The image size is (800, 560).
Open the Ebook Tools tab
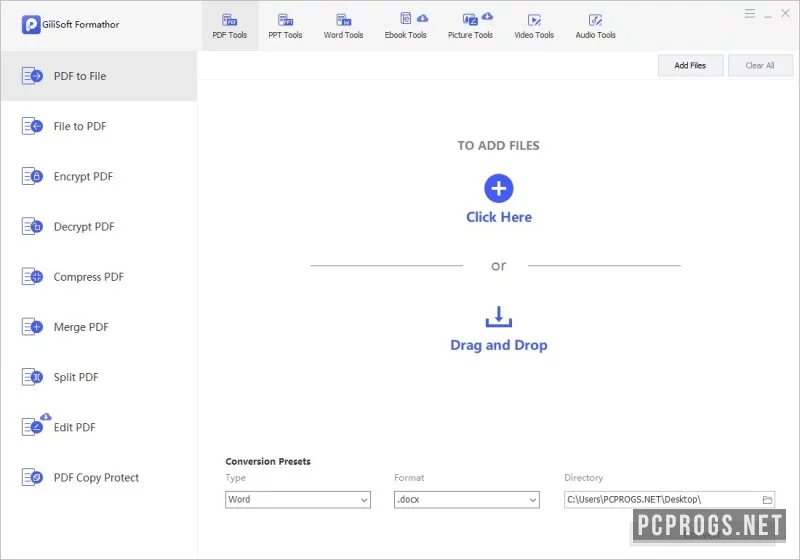tap(406, 26)
